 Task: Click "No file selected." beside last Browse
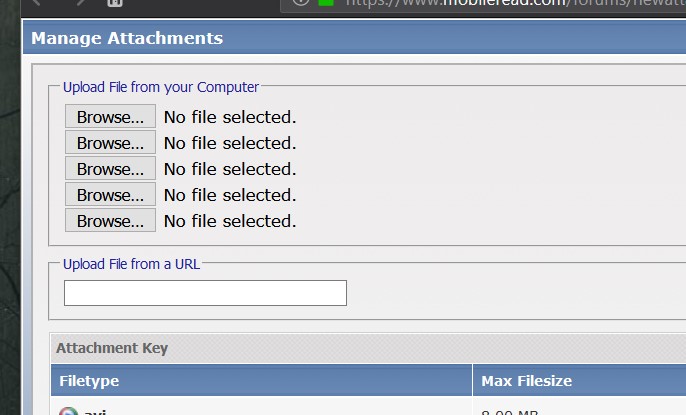(230, 221)
